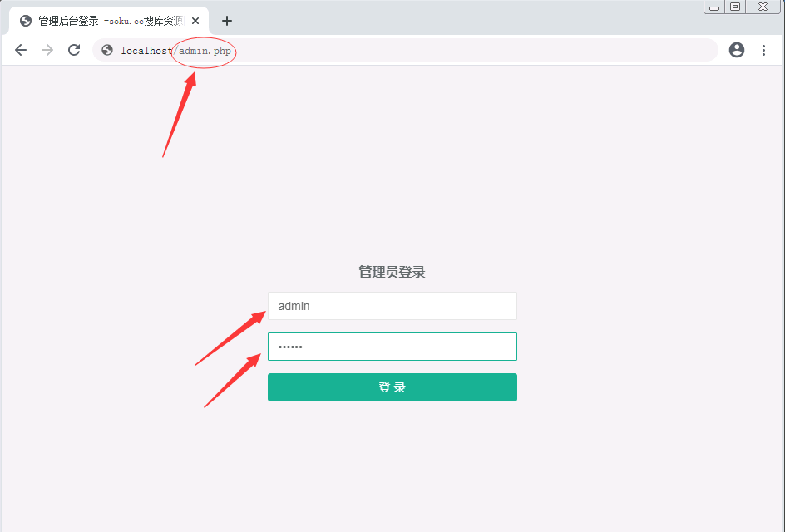The image size is (785, 532).
Task: Close the browser window
Action: [x=761, y=7]
